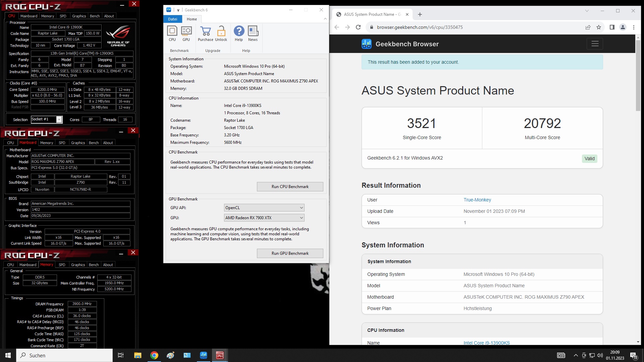Click the Geekbench Browser logo icon
This screenshot has width=644, height=362.
coord(367,44)
